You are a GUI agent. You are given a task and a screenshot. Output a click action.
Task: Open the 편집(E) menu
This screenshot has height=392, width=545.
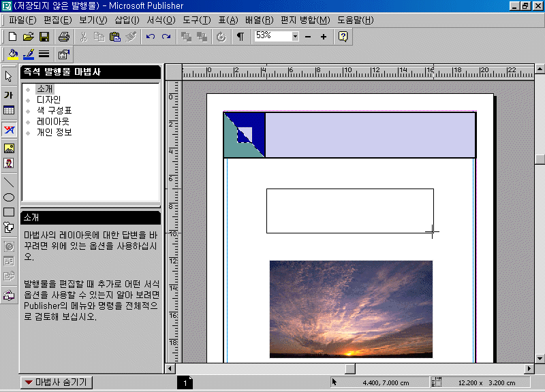tap(58, 20)
